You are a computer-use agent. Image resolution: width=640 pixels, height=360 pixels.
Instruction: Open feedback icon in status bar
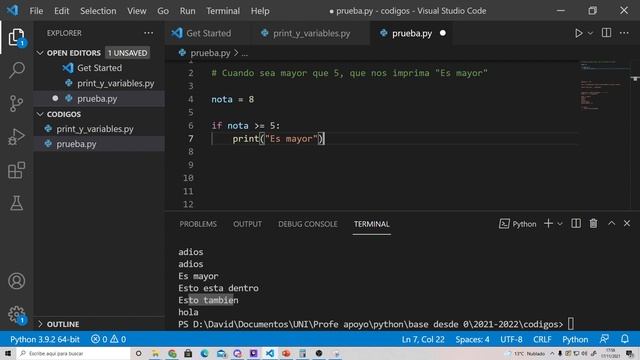604,339
